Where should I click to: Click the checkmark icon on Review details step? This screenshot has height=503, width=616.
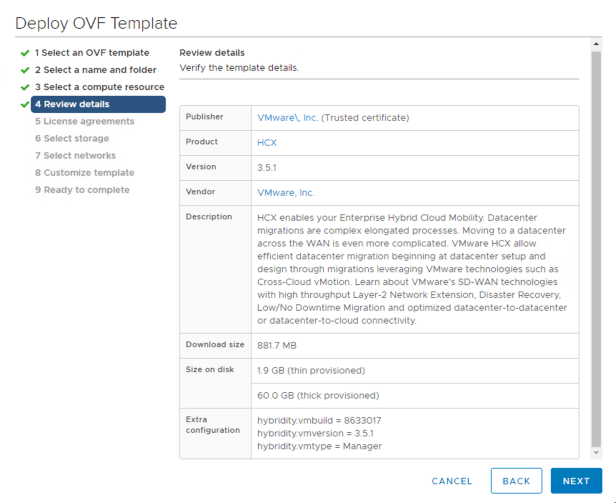click(25, 104)
